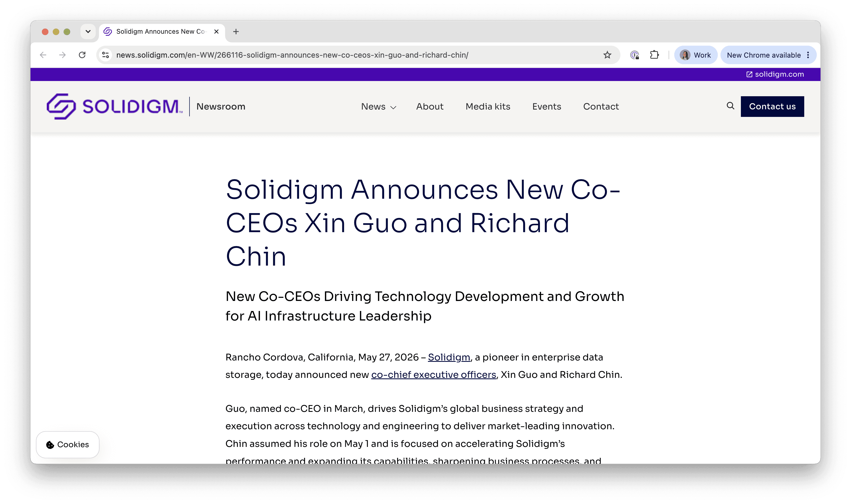This screenshot has height=504, width=851.
Task: Click the Newsroom label
Action: pyautogui.click(x=221, y=107)
